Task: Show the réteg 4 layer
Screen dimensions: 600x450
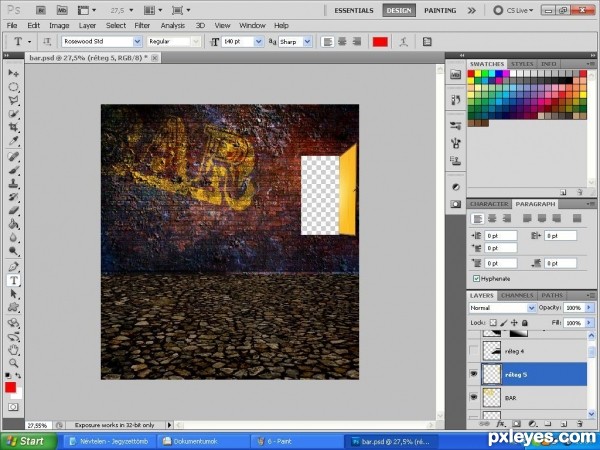Action: [474, 351]
